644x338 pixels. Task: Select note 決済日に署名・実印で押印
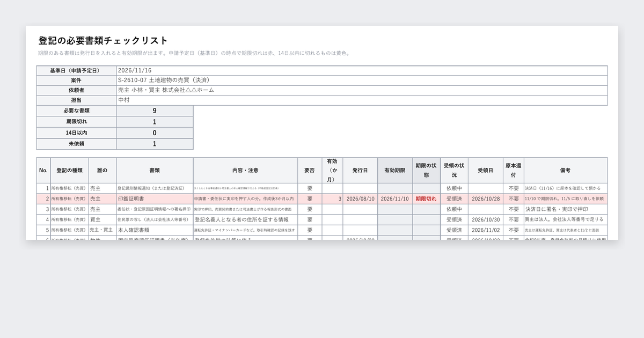pos(566,209)
